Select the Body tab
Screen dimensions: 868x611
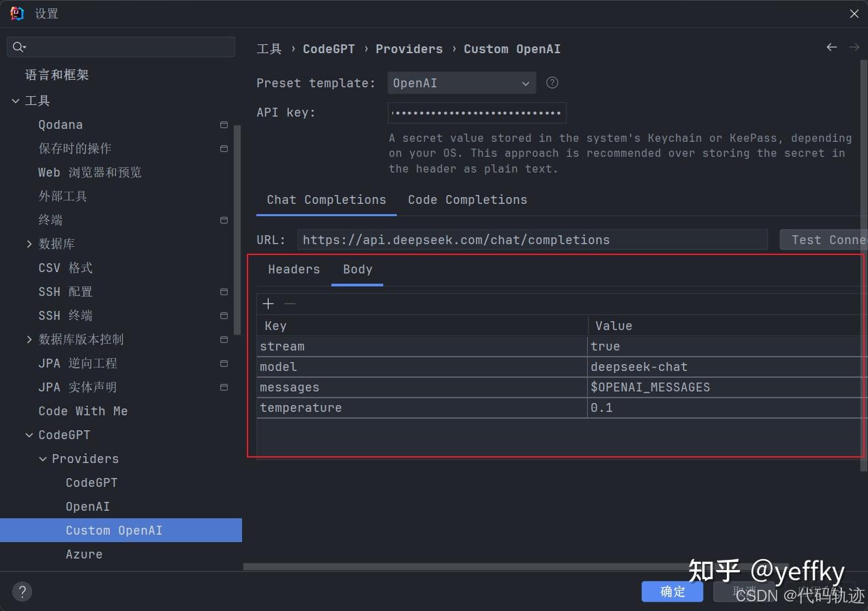tap(357, 269)
